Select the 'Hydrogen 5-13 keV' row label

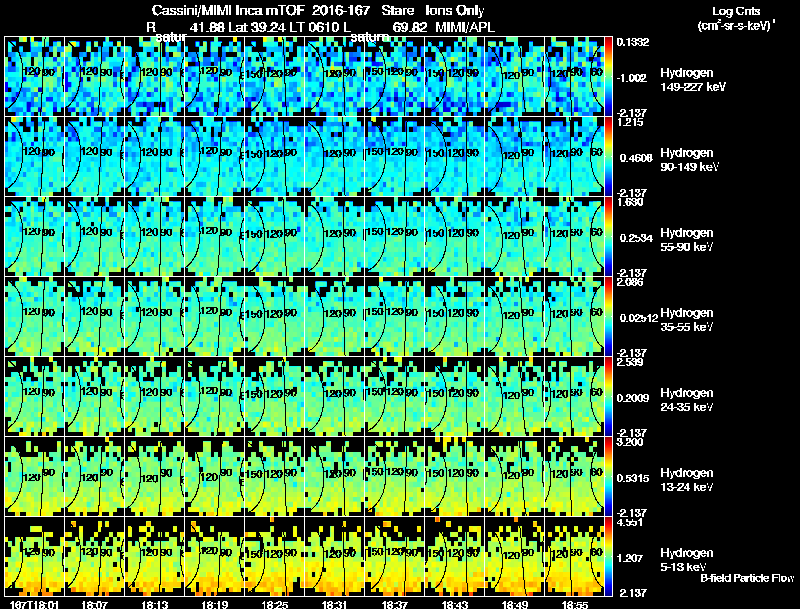[x=687, y=560]
